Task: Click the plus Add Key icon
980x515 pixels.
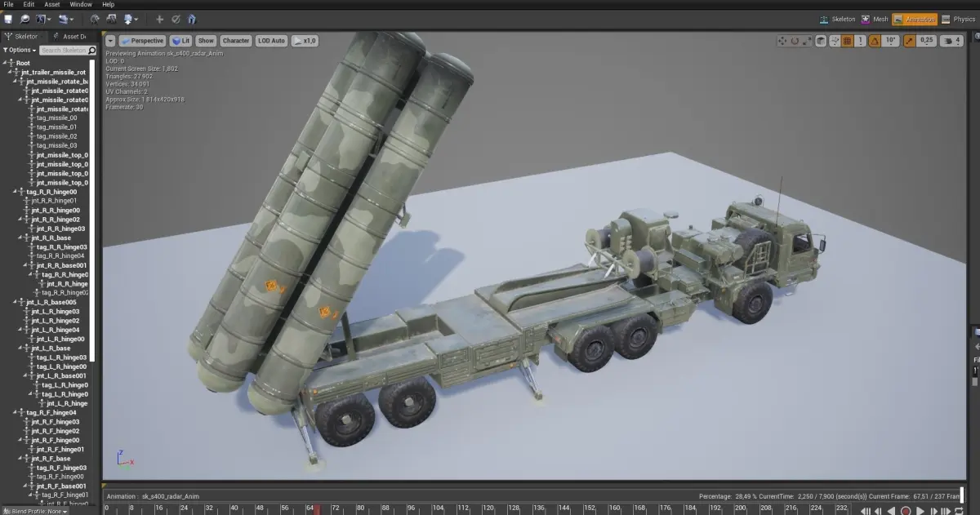Action: click(159, 19)
